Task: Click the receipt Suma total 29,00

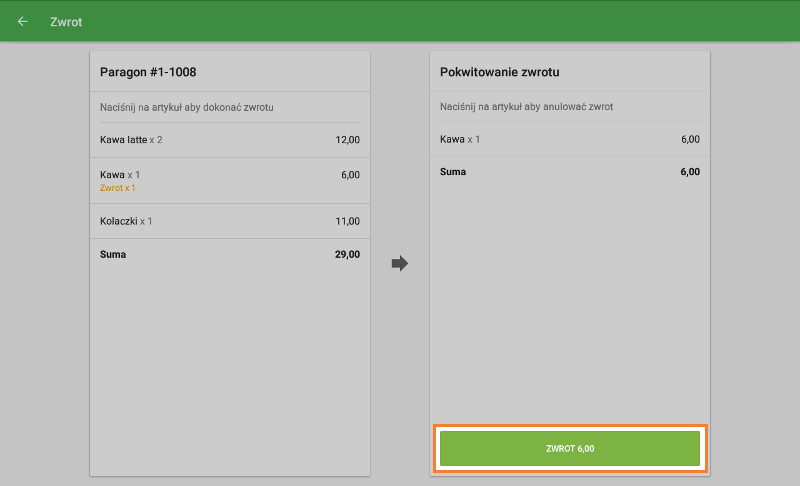Action: [347, 254]
